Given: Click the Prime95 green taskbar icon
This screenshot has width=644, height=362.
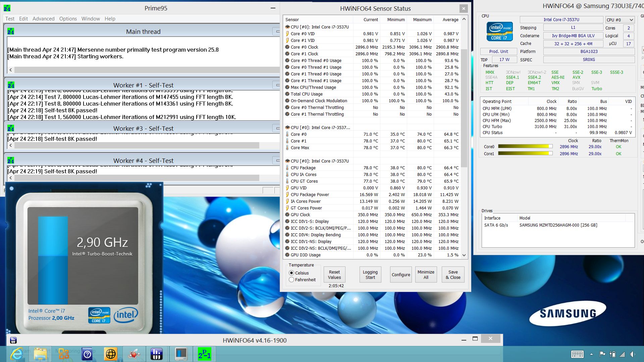Looking at the screenshot, I should coord(204,354).
